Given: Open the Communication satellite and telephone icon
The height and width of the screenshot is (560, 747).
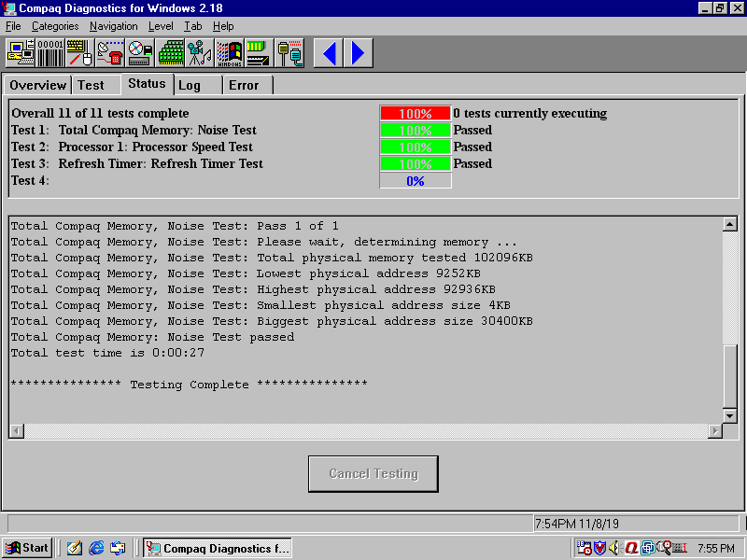Looking at the screenshot, I should point(110,53).
